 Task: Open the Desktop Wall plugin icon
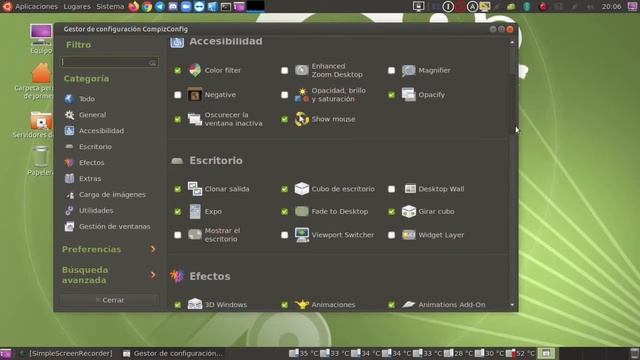coord(410,189)
